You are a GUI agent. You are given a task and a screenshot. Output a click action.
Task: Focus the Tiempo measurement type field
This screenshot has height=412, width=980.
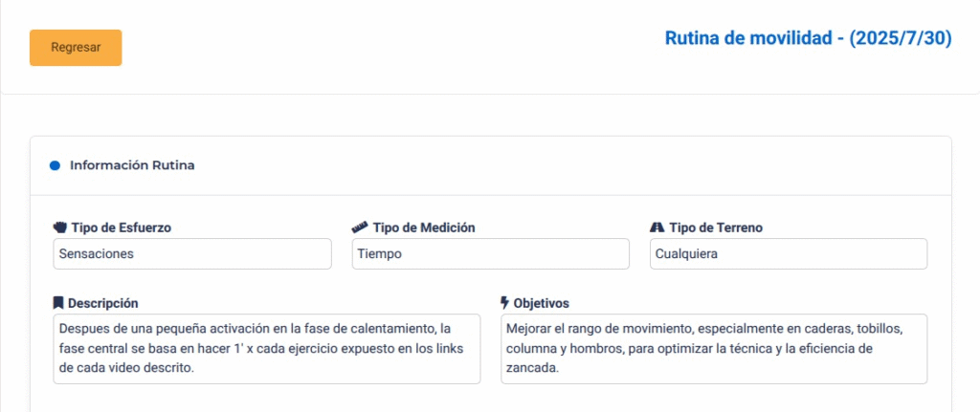click(x=490, y=254)
